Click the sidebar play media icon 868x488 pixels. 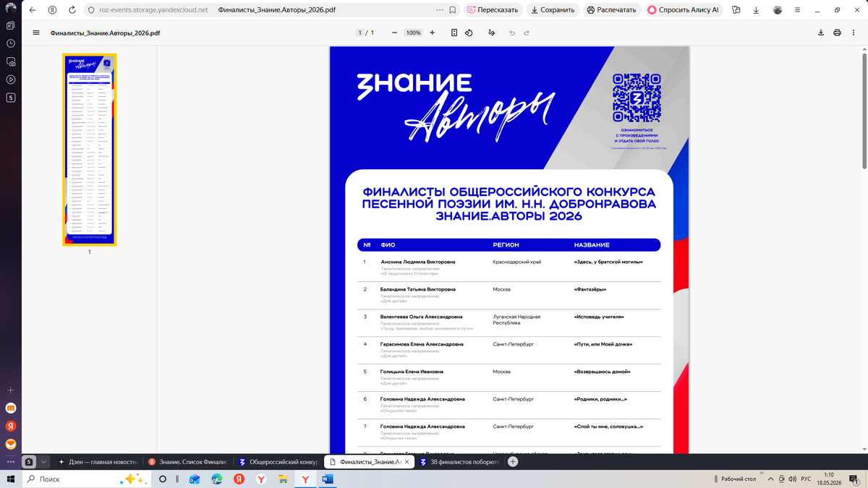pos(11,80)
